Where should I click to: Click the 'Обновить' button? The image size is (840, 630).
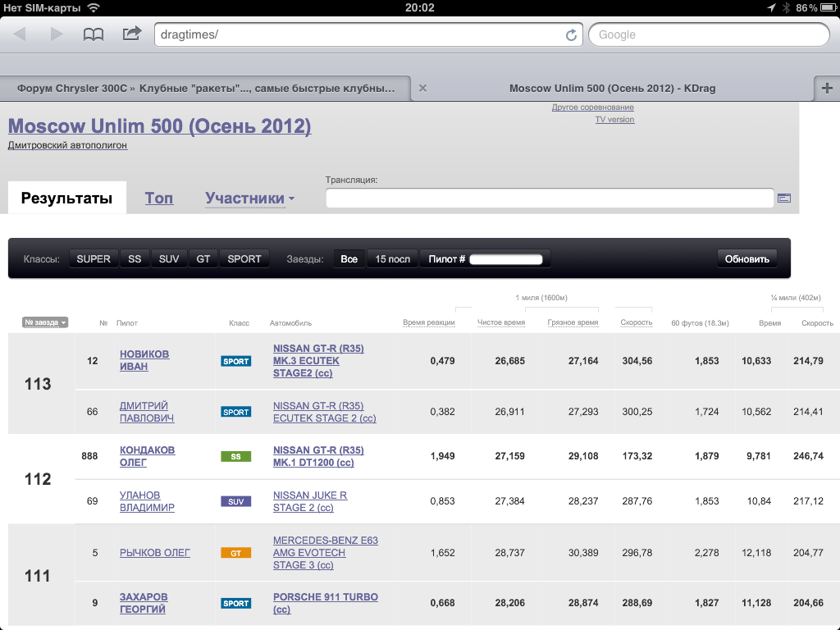(x=746, y=258)
